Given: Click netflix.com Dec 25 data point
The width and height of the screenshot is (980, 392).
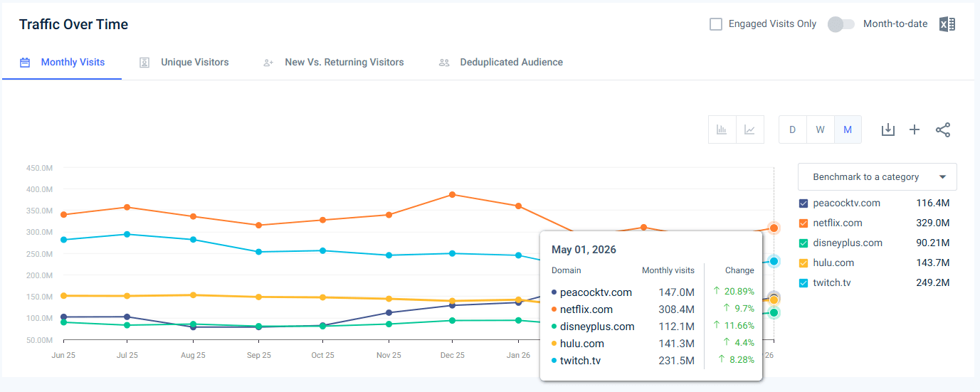Looking at the screenshot, I should [453, 194].
